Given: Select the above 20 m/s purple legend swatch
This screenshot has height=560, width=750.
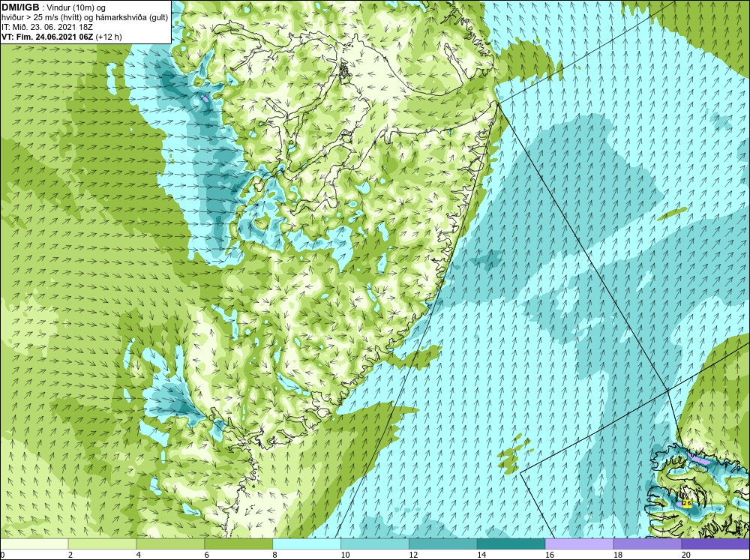Looking at the screenshot, I should (x=715, y=544).
